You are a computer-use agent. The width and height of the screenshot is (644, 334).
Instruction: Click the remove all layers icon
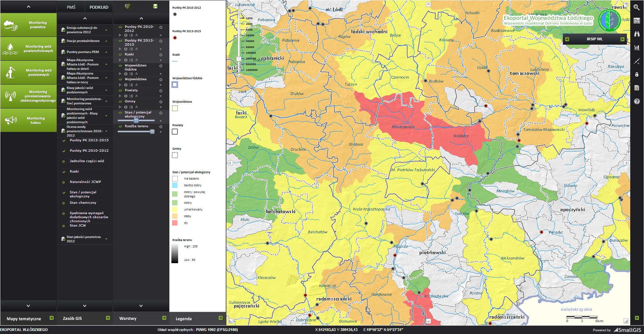[127, 6]
